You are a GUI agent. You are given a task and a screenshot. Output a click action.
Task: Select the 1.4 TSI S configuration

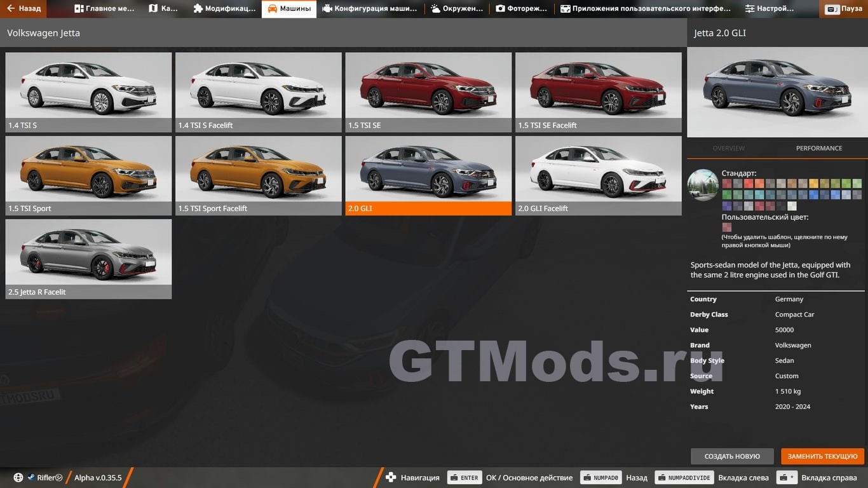pos(88,92)
